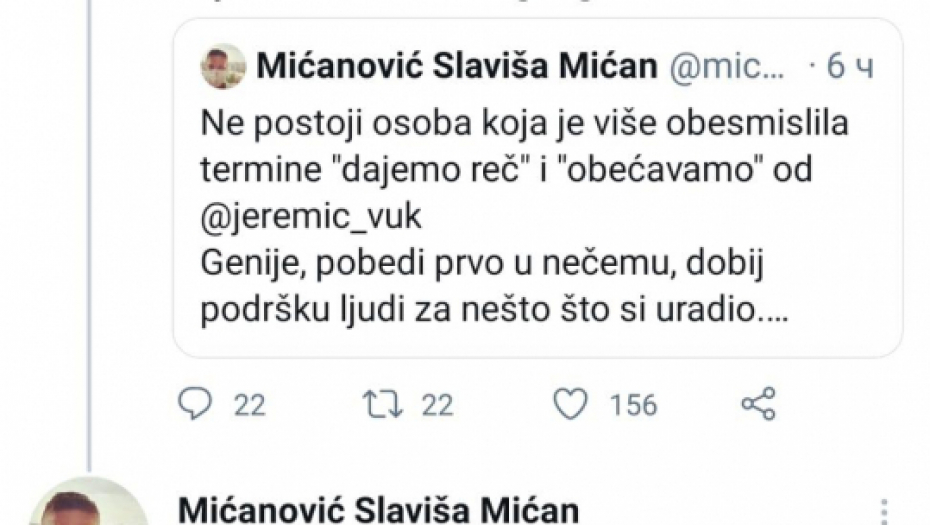The height and width of the screenshot is (525, 930).
Task: Open the author name in the quoted tweet header
Action: coord(457,67)
